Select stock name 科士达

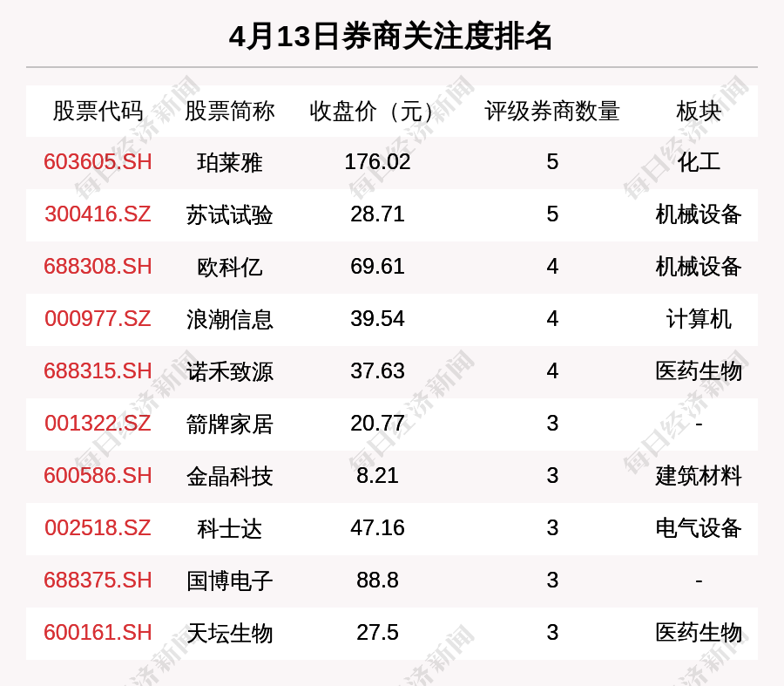coord(229,528)
